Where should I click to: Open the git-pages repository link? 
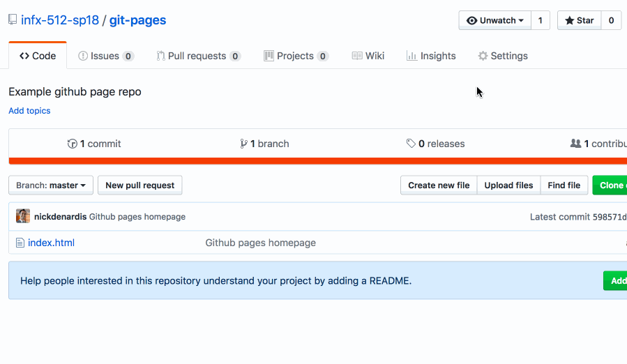click(x=137, y=20)
